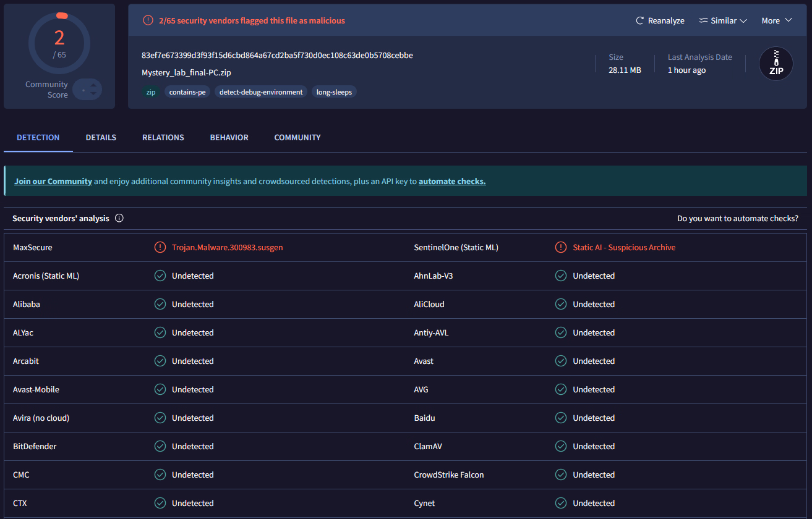Click the CrowdStrike Falcon checkmark icon
The height and width of the screenshot is (519, 812).
[561, 475]
